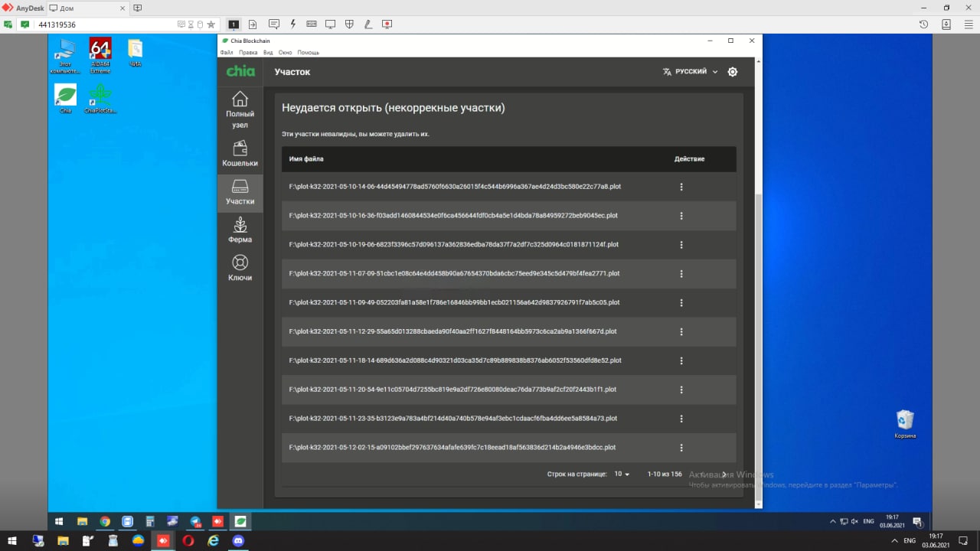Open AIDA64 Extreme desktop shortcut
Screen dimensions: 980x551
pyautogui.click(x=100, y=55)
